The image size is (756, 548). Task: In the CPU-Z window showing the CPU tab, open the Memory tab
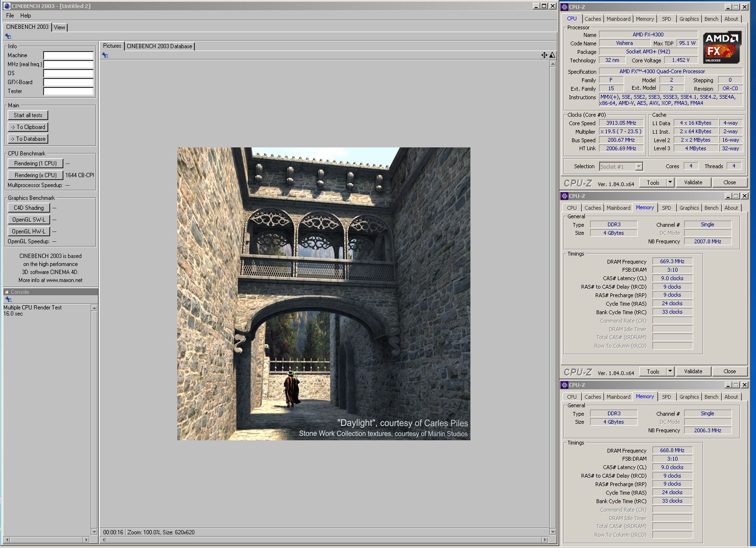(645, 19)
